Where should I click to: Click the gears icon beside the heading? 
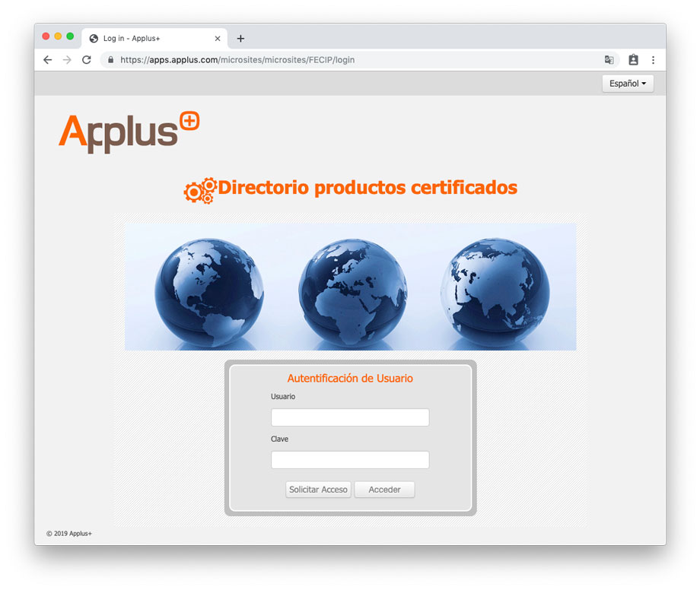coord(200,190)
